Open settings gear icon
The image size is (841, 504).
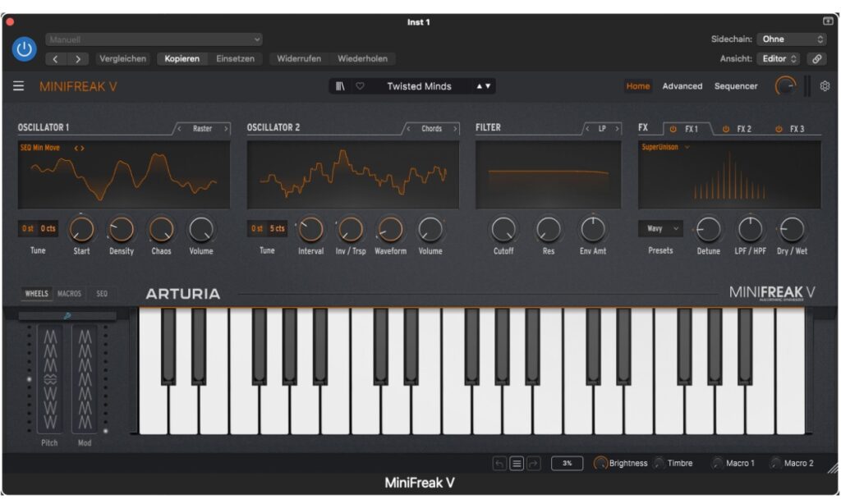(x=825, y=86)
